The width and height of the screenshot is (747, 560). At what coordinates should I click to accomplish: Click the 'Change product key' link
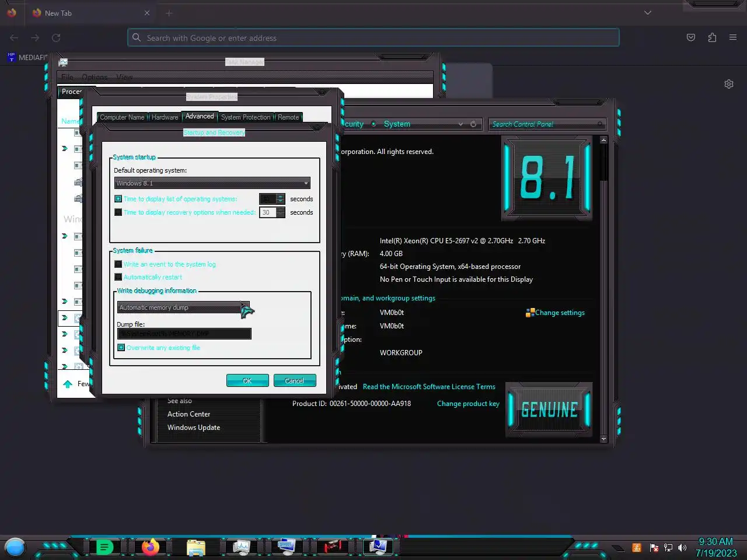468,404
